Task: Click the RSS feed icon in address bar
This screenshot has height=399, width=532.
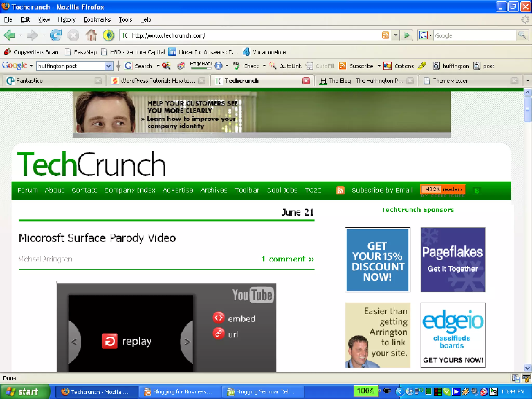Action: 385,35
